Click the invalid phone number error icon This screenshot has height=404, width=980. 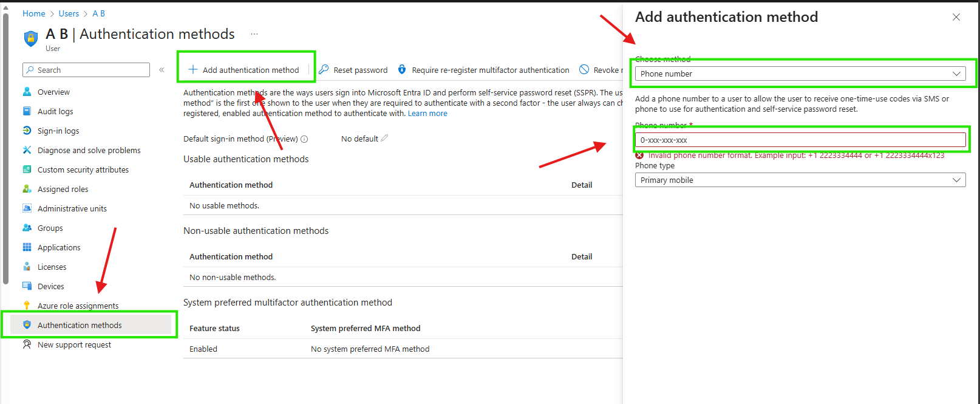639,155
